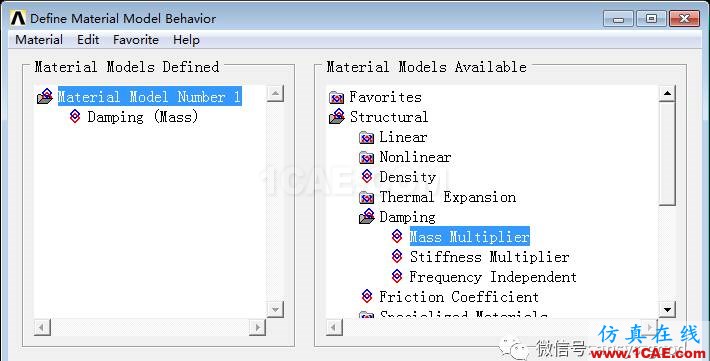
Task: Select the Linear label
Action: coord(403,137)
